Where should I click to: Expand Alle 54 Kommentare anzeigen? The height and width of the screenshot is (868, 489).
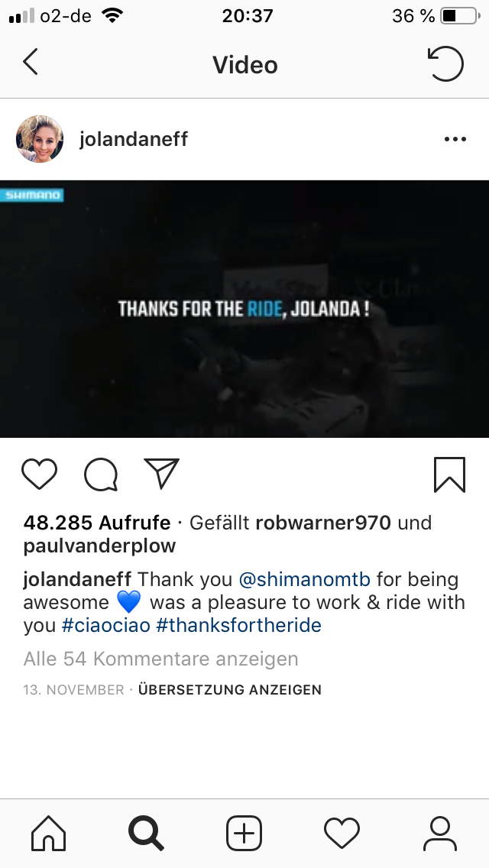pyautogui.click(x=160, y=659)
